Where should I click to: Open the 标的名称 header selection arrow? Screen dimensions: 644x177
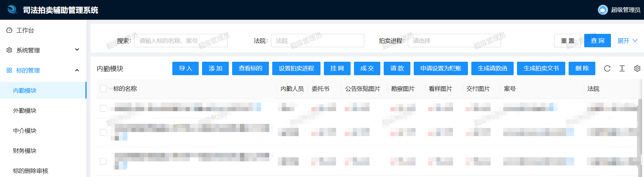click(110, 89)
